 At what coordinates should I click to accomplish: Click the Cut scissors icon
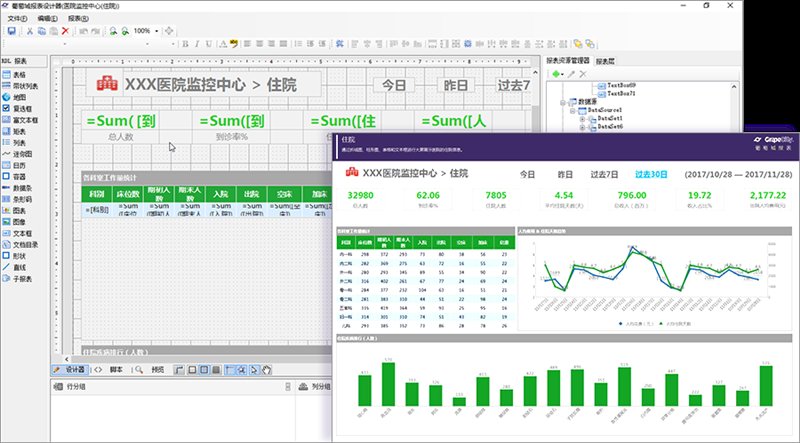tap(30, 31)
